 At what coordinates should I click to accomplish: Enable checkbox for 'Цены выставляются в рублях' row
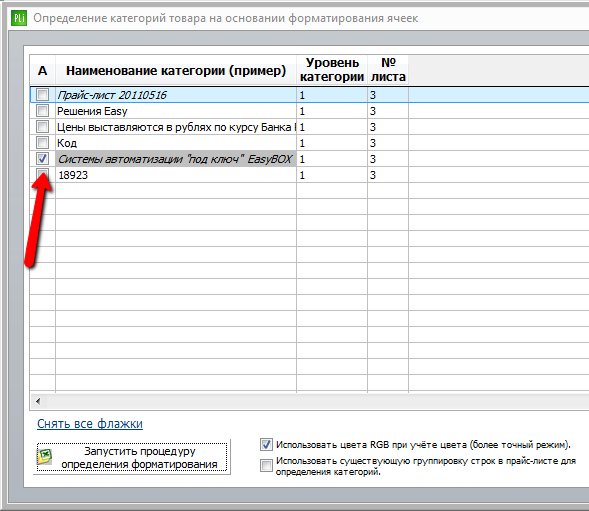[x=42, y=127]
